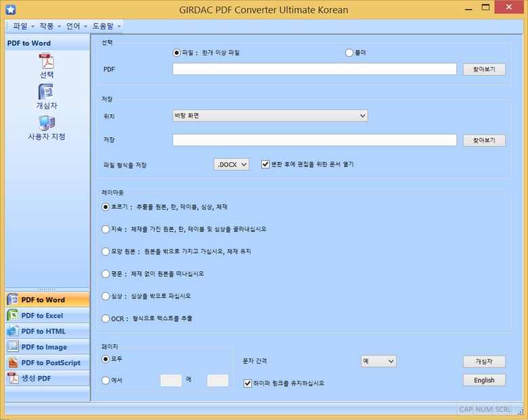The height and width of the screenshot is (420, 528).
Task: Click 찾아보기 button next to PDF field
Action: coord(484,70)
